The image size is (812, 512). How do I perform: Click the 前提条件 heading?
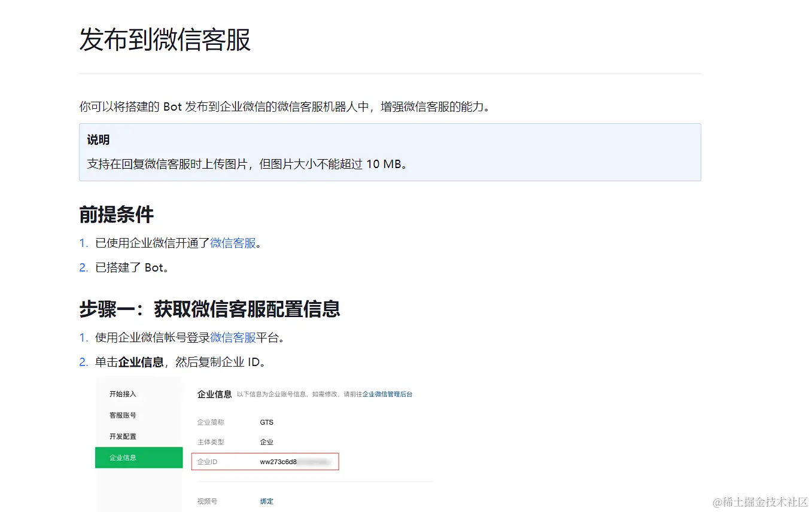(116, 214)
